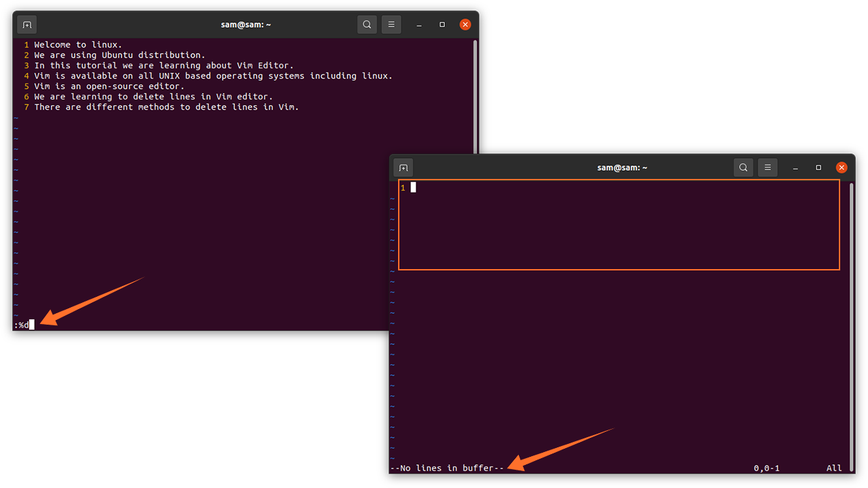
Task: Click the line "Welcome to linux."
Action: point(79,44)
